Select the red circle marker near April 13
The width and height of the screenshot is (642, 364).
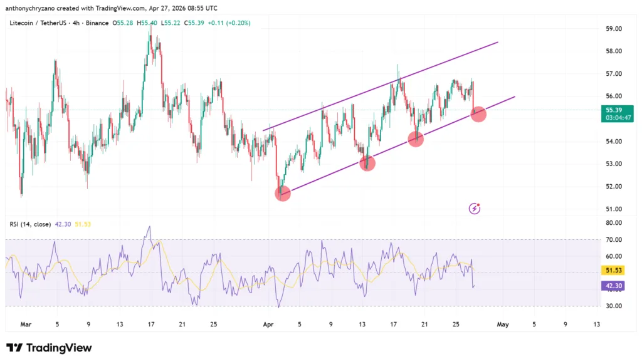tap(367, 164)
